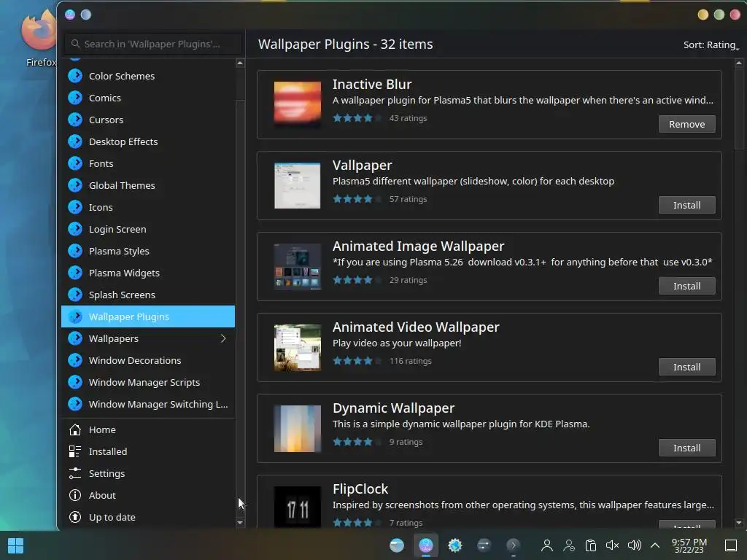Open the Sort: Rating dropdown
747x560 pixels.
tap(711, 44)
